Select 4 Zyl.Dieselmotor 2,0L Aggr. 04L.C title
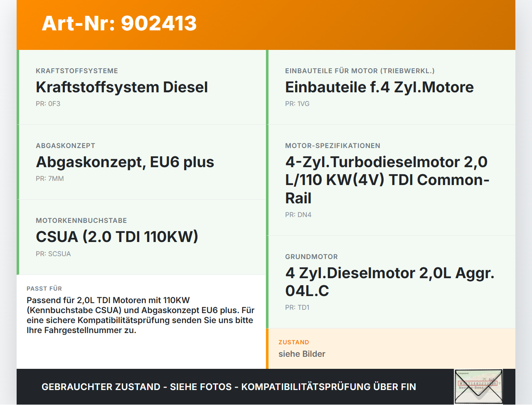This screenshot has width=532, height=405. [390, 282]
